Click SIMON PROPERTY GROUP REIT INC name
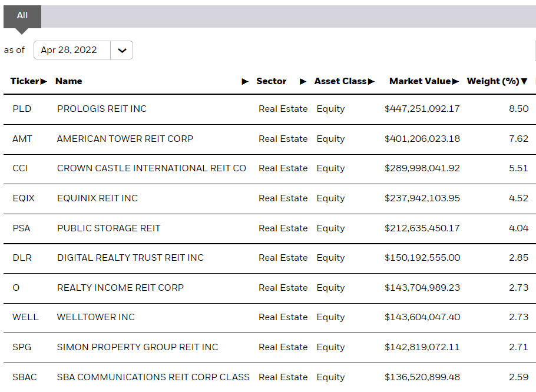The width and height of the screenshot is (536, 392). tap(137, 347)
